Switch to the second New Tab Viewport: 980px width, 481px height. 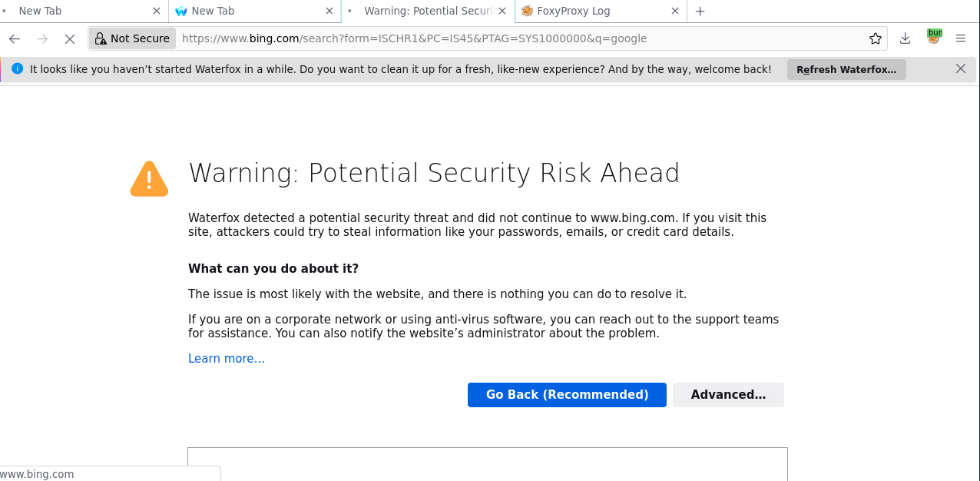pyautogui.click(x=246, y=11)
